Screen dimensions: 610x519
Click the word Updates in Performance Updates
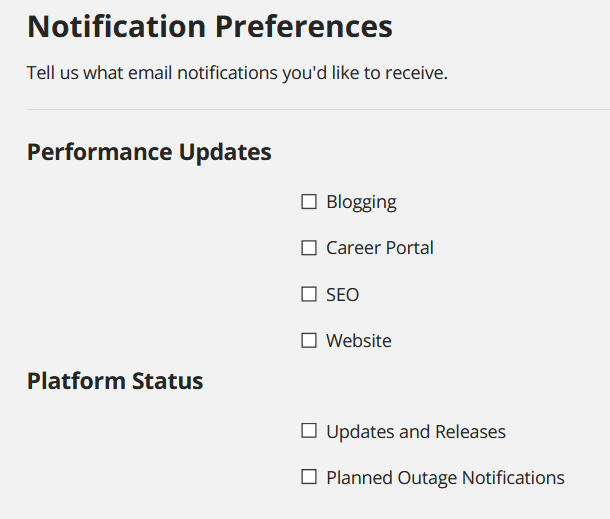tap(225, 152)
